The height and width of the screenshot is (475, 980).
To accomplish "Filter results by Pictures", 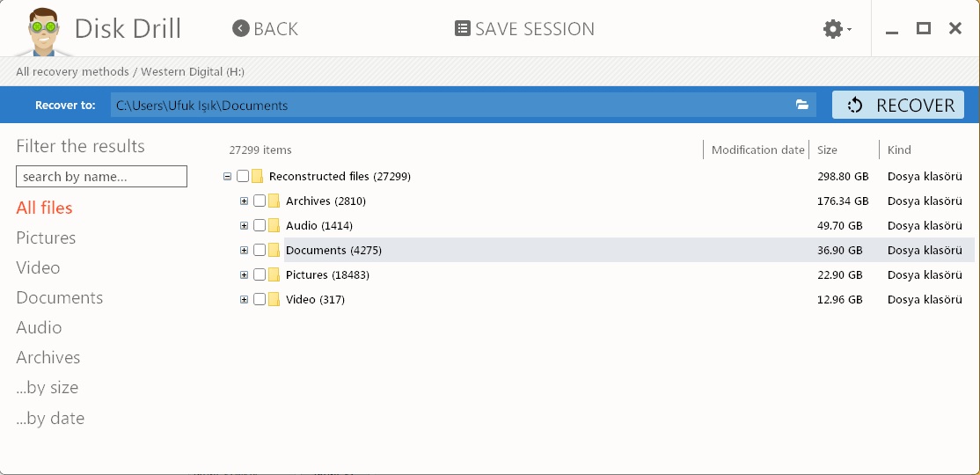I will coord(46,237).
